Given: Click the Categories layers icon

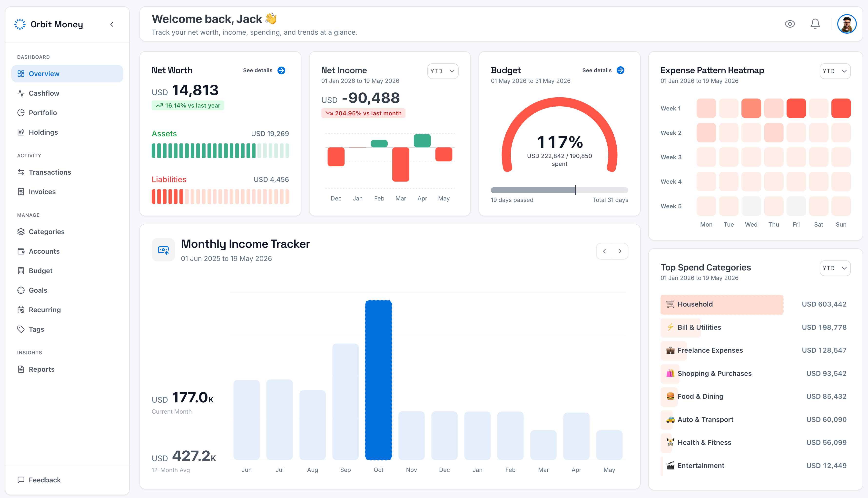Looking at the screenshot, I should [x=21, y=231].
